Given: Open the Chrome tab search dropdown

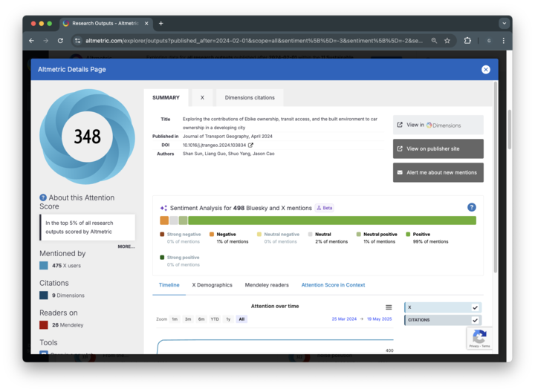Looking at the screenshot, I should pos(504,23).
